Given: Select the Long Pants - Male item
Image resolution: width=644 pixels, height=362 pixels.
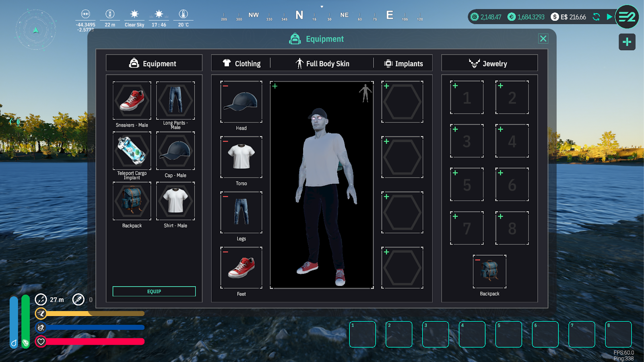Looking at the screenshot, I should (x=175, y=101).
